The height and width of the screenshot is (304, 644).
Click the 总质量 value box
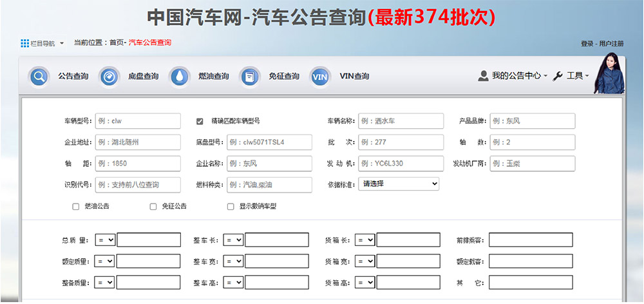pyautogui.click(x=149, y=240)
